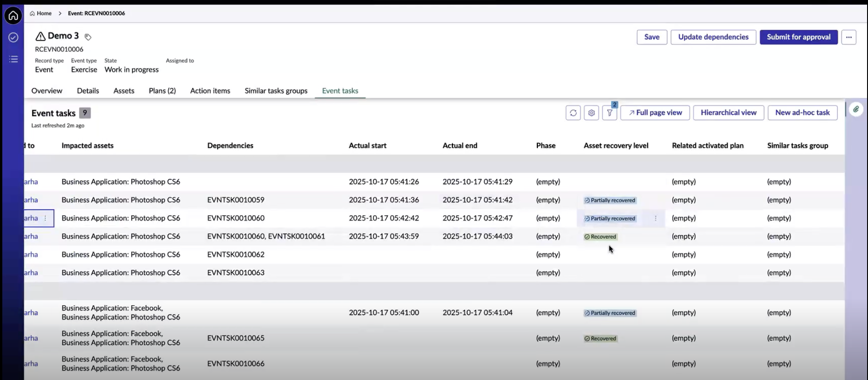The image size is (868, 380).
Task: Click the tag icon beside Demo 3
Action: [88, 37]
